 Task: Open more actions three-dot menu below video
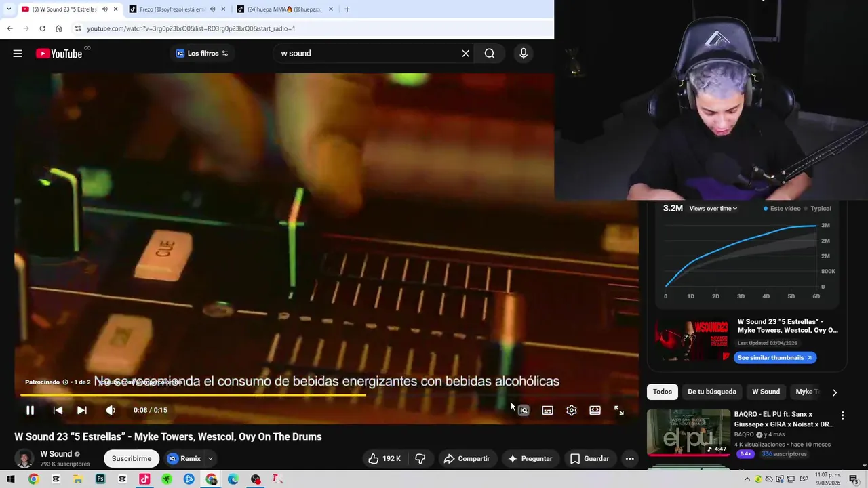[x=629, y=459]
